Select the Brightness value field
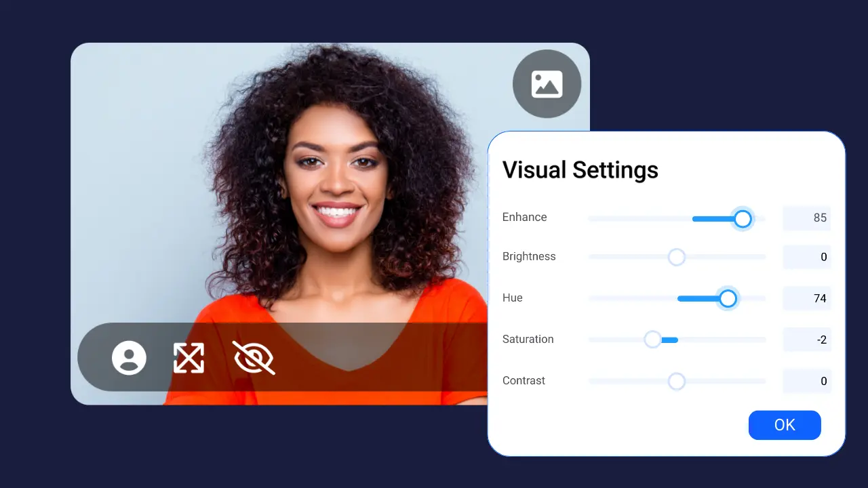The height and width of the screenshot is (488, 868). tap(806, 257)
